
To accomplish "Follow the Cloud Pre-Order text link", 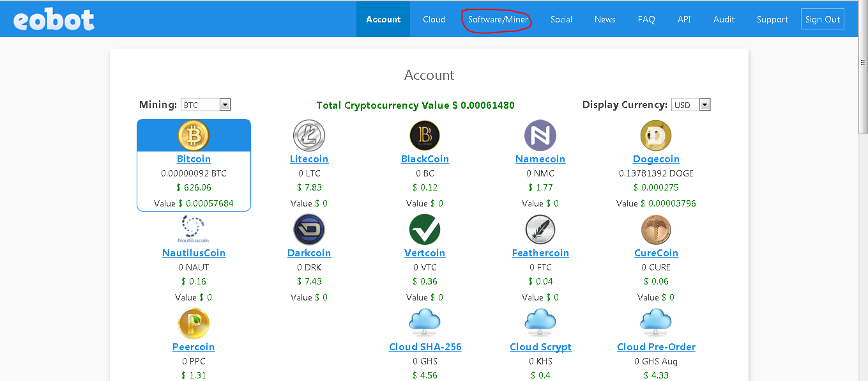I will 656,346.
